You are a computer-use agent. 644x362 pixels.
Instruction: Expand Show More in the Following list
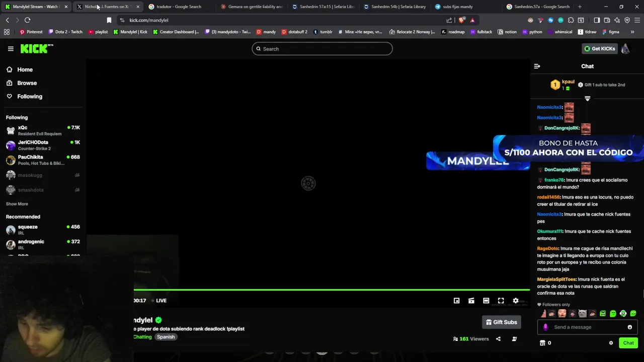pyautogui.click(x=17, y=204)
